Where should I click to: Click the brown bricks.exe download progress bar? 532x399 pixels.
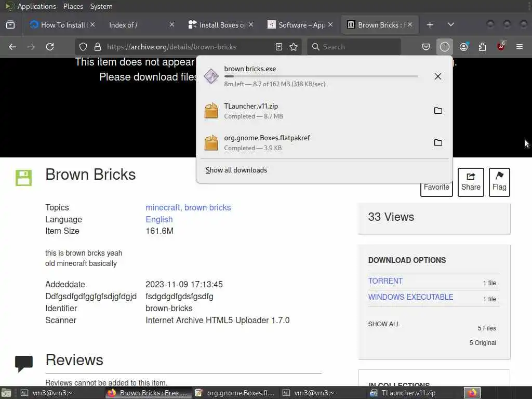click(x=321, y=76)
